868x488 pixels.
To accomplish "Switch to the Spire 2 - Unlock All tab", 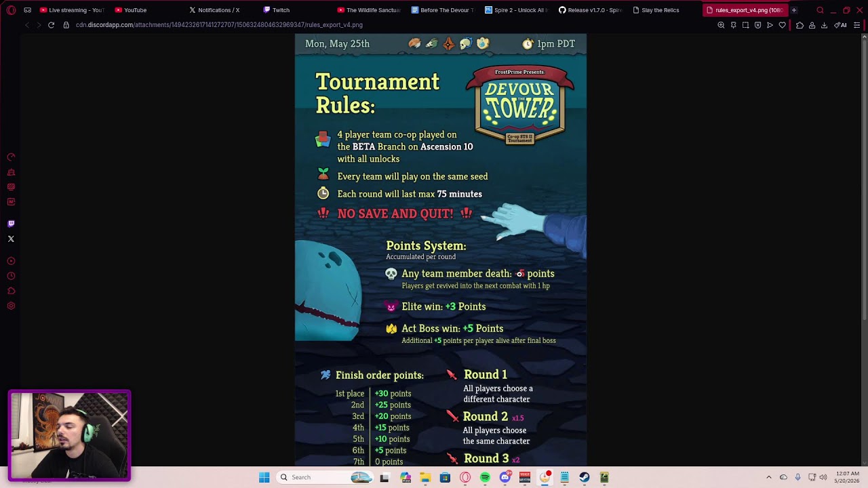I will tap(517, 10).
